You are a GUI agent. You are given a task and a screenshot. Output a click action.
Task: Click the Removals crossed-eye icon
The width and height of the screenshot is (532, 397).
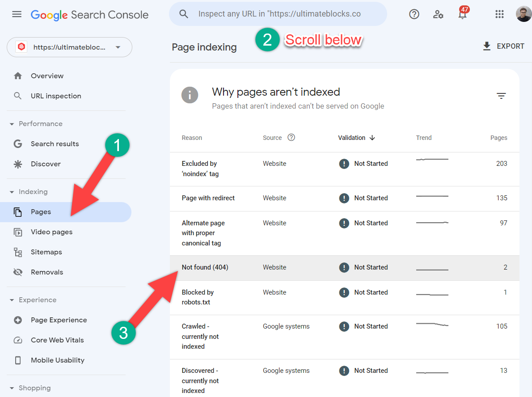click(x=17, y=272)
